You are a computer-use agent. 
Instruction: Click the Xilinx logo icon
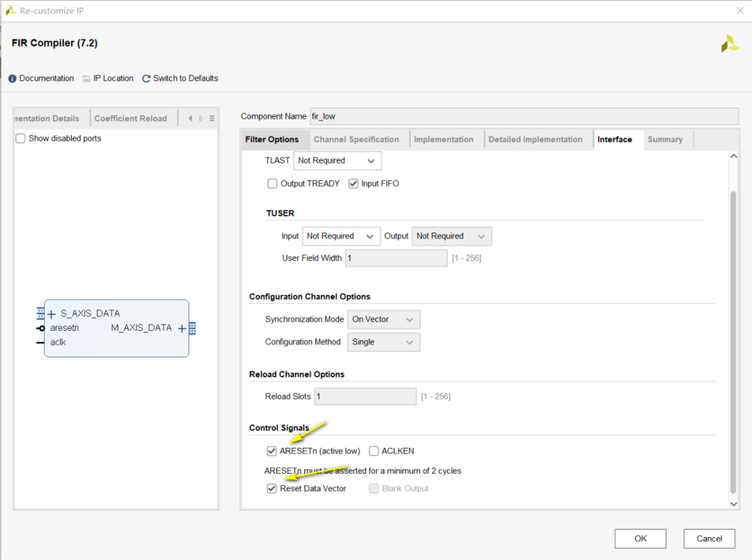pos(730,44)
